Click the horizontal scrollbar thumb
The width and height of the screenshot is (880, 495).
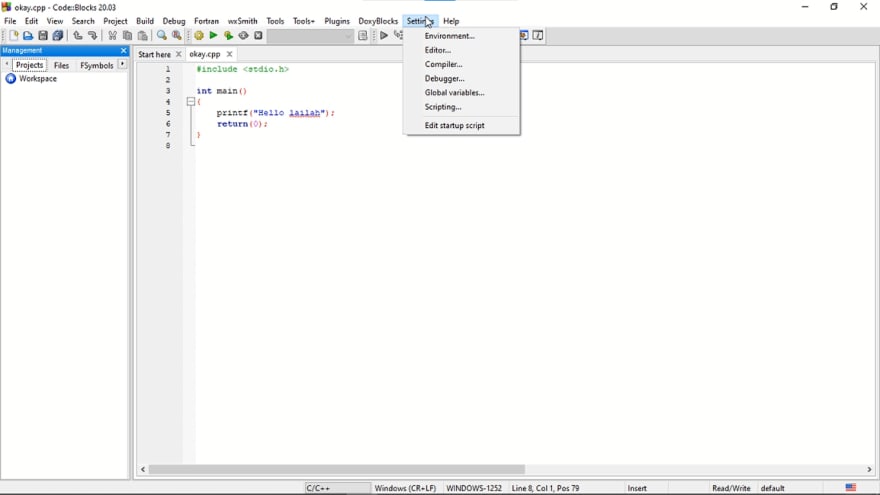[x=337, y=469]
